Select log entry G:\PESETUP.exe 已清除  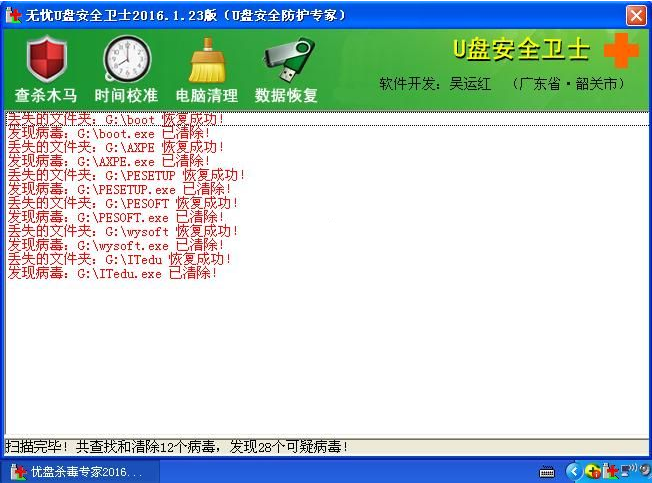[119, 189]
